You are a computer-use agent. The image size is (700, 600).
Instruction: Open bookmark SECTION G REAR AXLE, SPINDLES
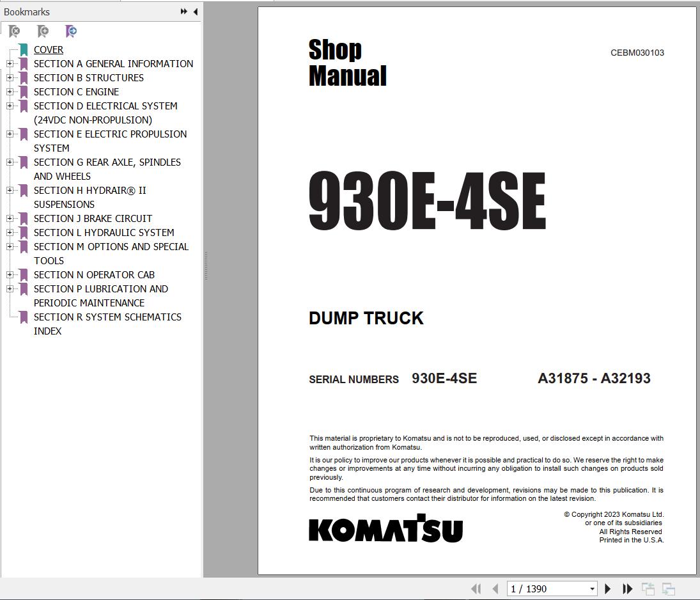107,170
